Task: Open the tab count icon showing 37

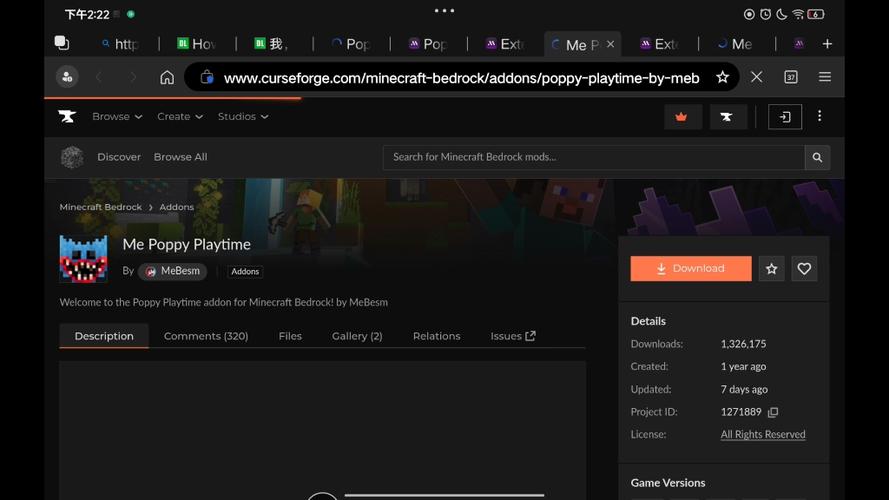Action: coord(790,77)
